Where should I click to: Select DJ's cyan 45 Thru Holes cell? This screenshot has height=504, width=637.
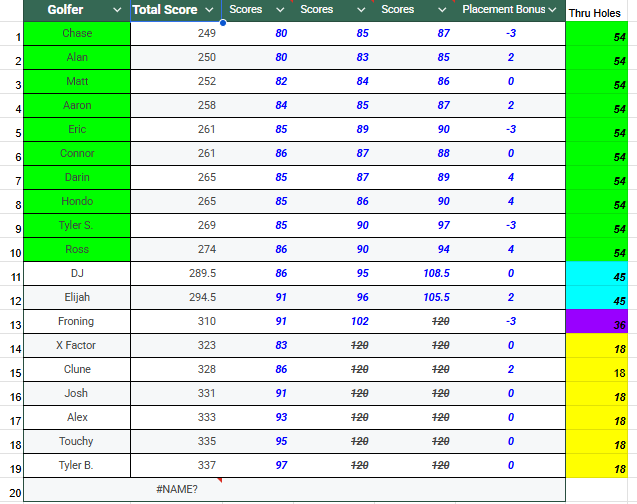(597, 273)
